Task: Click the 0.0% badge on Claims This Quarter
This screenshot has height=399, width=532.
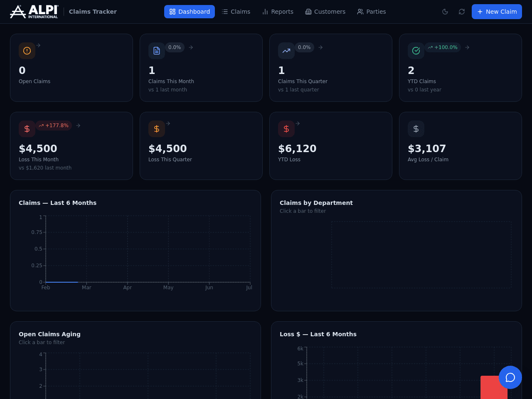Action: coord(304,47)
